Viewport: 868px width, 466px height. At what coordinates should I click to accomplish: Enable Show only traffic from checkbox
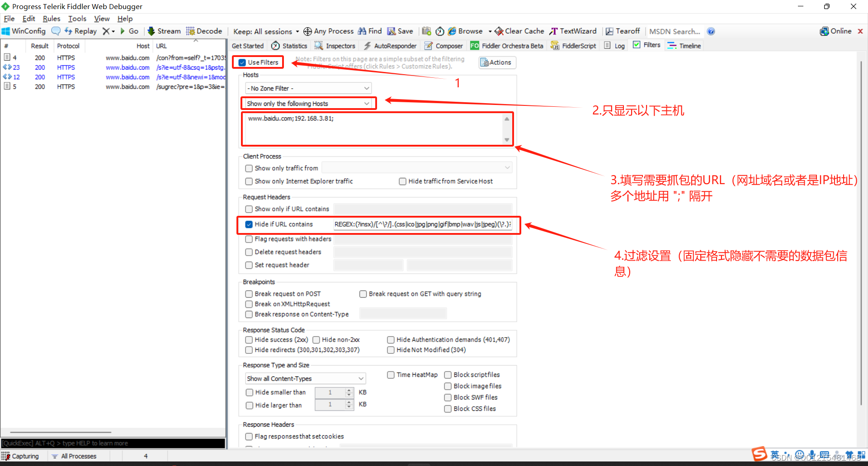249,168
